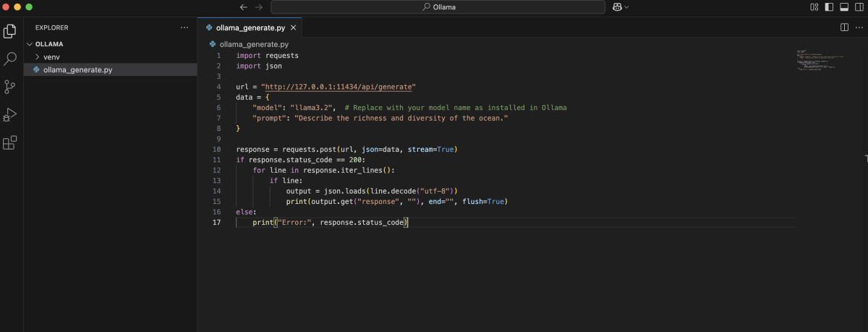Click the else: keyword on line 16
Screen dimensions: 868x332
(246, 212)
